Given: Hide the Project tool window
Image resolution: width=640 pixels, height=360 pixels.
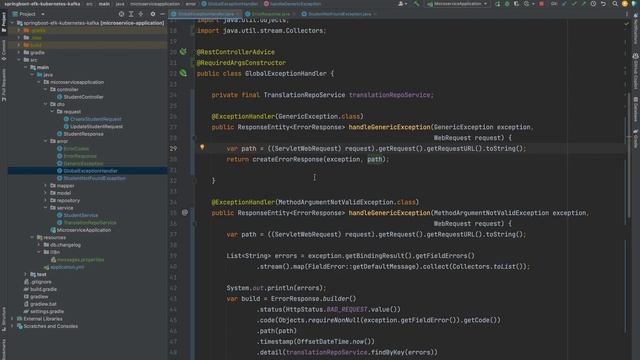Looking at the screenshot, I should 162,14.
